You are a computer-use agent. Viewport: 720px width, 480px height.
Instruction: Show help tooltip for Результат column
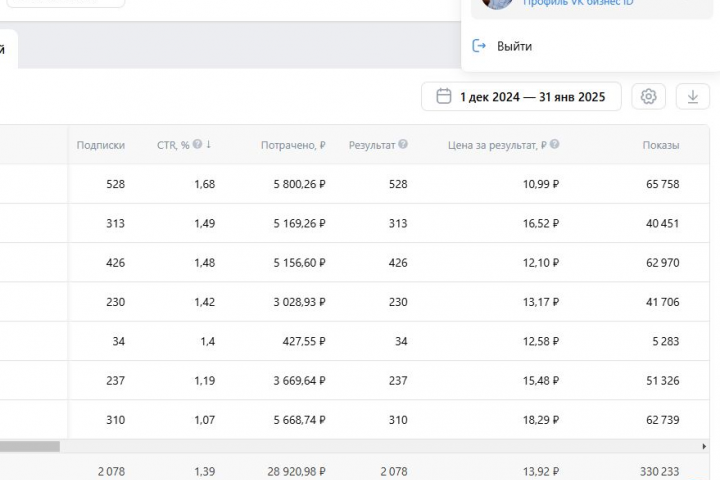tap(403, 144)
